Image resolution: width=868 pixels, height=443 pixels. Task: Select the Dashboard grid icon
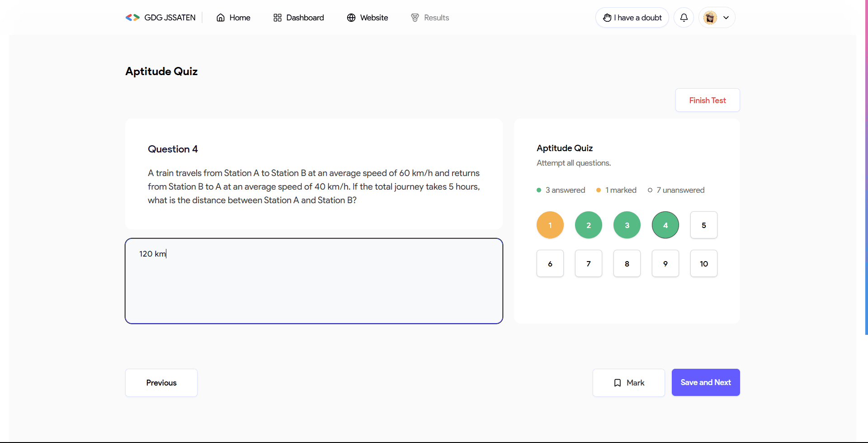(278, 17)
